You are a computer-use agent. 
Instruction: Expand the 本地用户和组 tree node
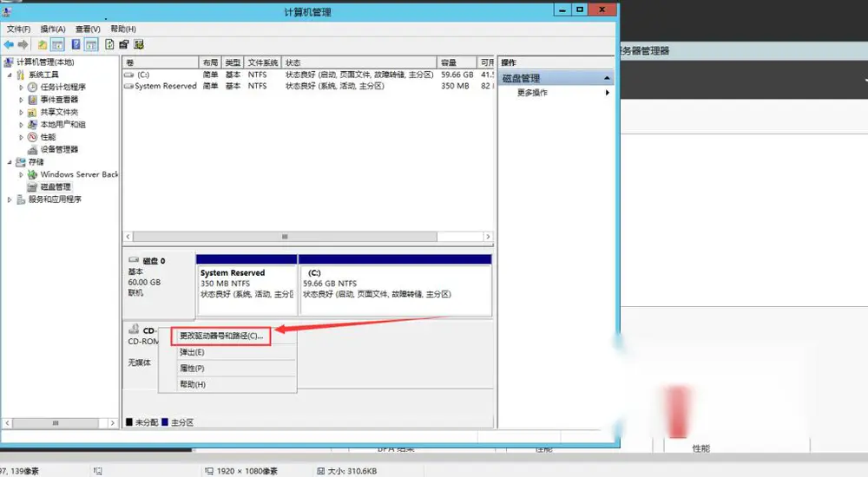click(21, 125)
